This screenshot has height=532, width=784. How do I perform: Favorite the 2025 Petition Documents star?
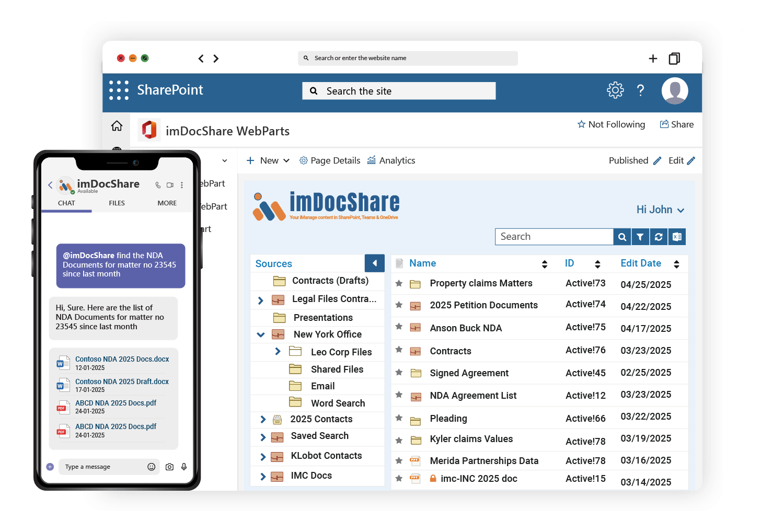click(x=399, y=305)
